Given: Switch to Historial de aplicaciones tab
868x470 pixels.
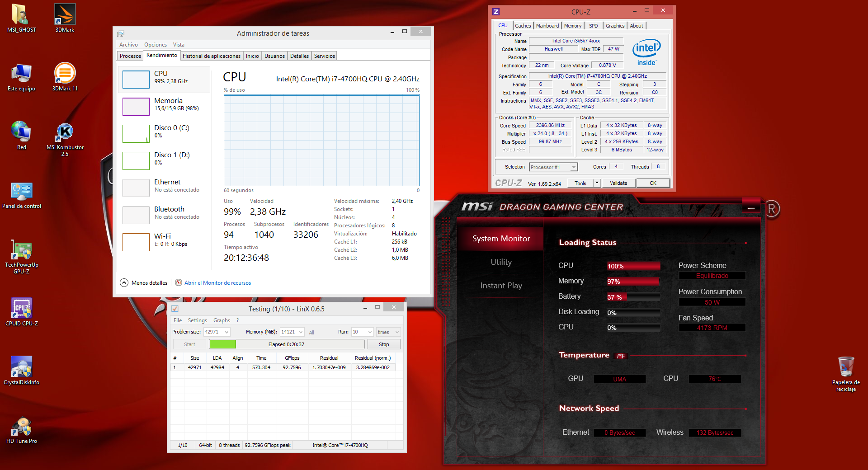Looking at the screenshot, I should (212, 56).
